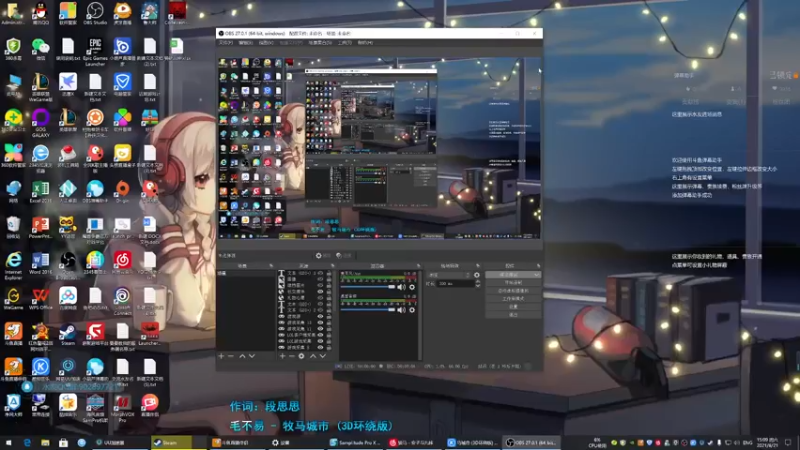Open the Windows Start button

[x=8, y=442]
